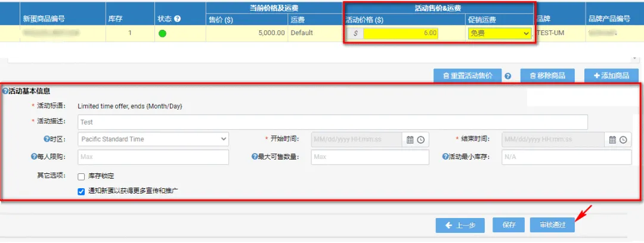
Task: Expand the 促销运费 dropdown showing 免费
Action: (x=499, y=33)
